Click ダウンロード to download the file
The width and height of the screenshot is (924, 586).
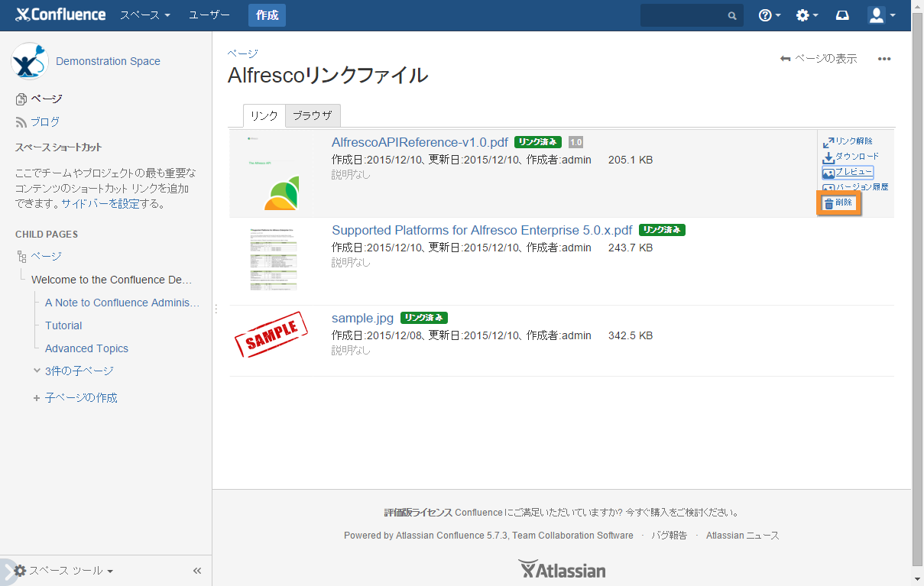coord(851,157)
